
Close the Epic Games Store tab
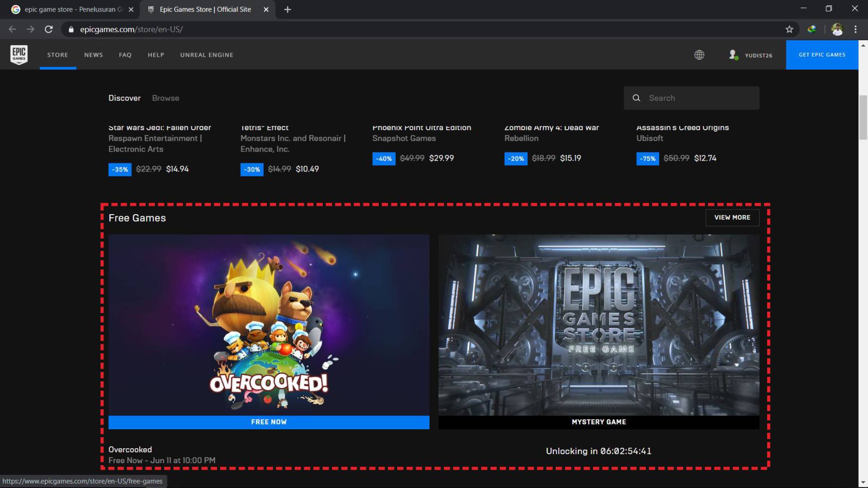point(266,9)
